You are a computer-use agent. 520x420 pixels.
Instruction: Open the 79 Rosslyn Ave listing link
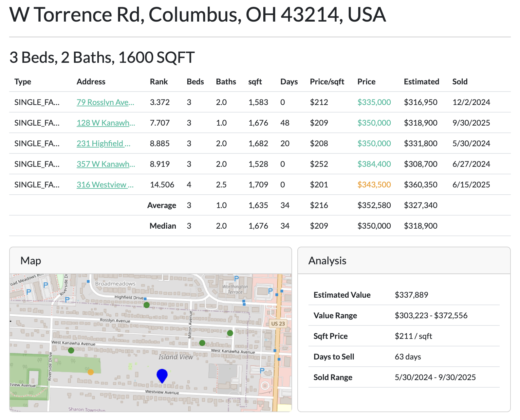click(x=105, y=102)
